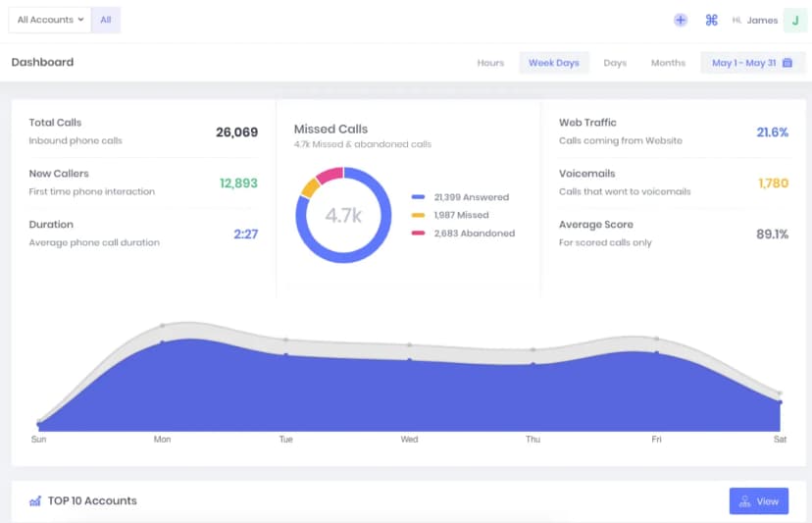Switch to the Hours tab
Image resolution: width=812 pixels, height=523 pixels.
coord(490,63)
